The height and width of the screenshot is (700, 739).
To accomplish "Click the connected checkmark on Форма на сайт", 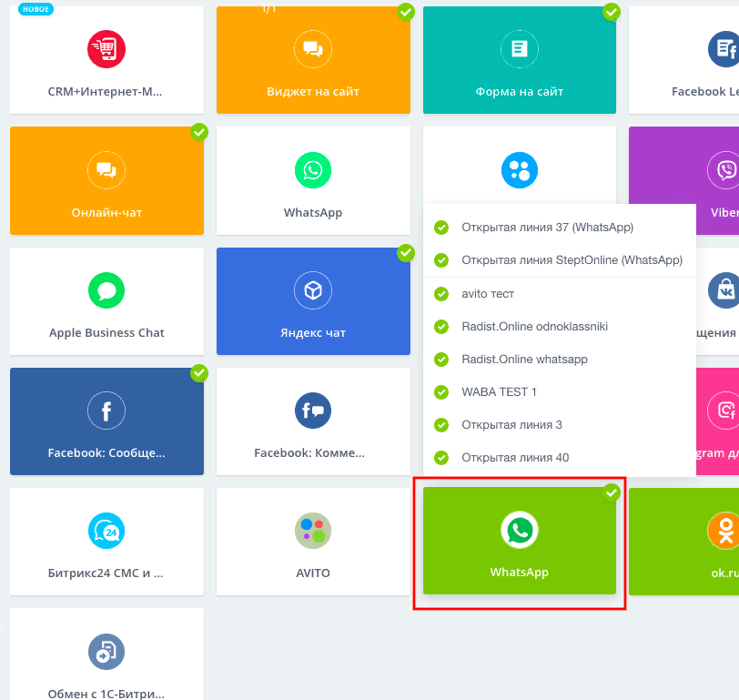I will point(612,12).
